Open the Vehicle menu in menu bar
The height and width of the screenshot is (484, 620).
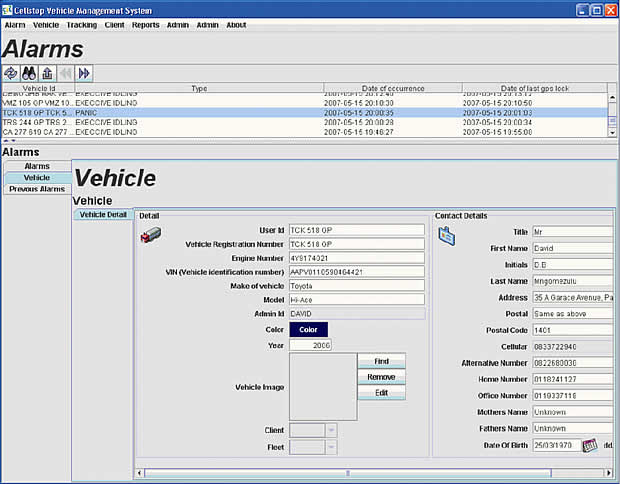tap(46, 25)
